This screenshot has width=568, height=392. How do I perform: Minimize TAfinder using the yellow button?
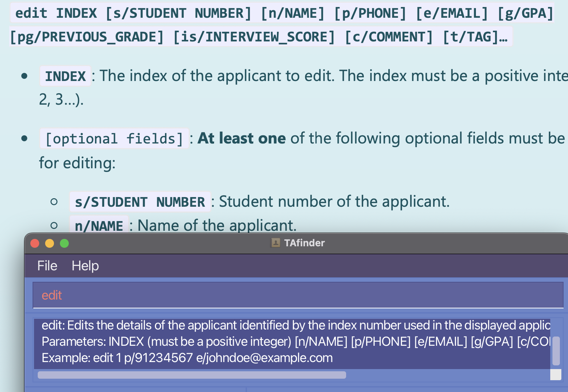pos(50,243)
